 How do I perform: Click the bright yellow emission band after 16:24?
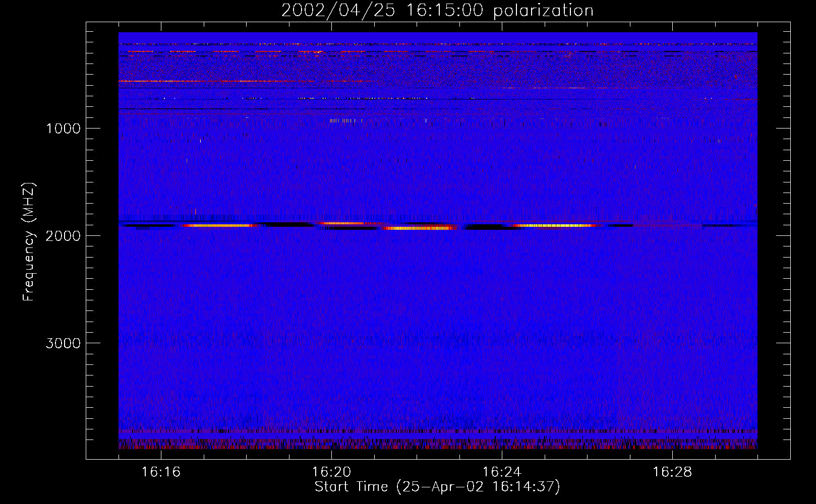tap(555, 226)
